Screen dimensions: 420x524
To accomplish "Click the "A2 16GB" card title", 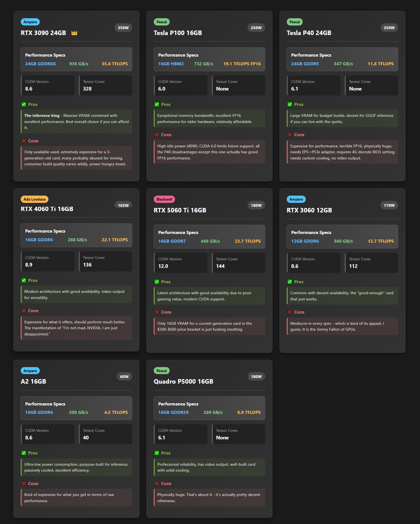I will [33, 381].
